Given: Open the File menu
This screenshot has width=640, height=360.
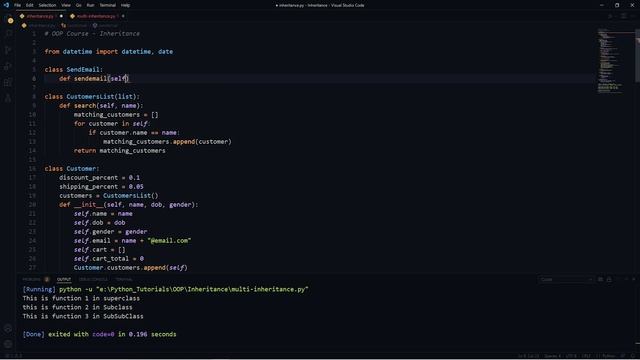Looking at the screenshot, I should tap(18, 5).
